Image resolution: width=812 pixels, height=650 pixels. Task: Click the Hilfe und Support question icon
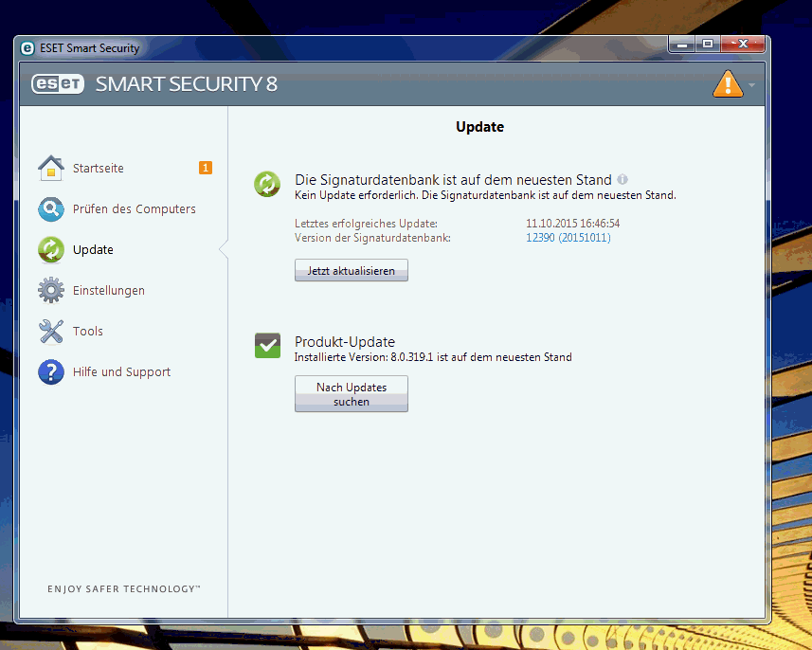point(50,372)
